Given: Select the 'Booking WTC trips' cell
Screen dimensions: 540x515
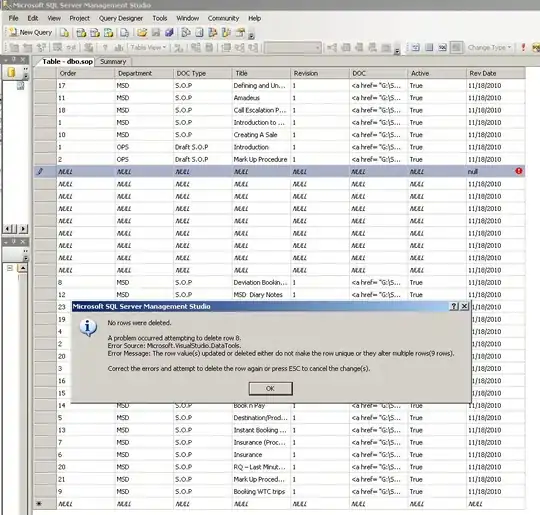Looking at the screenshot, I should 261,492.
